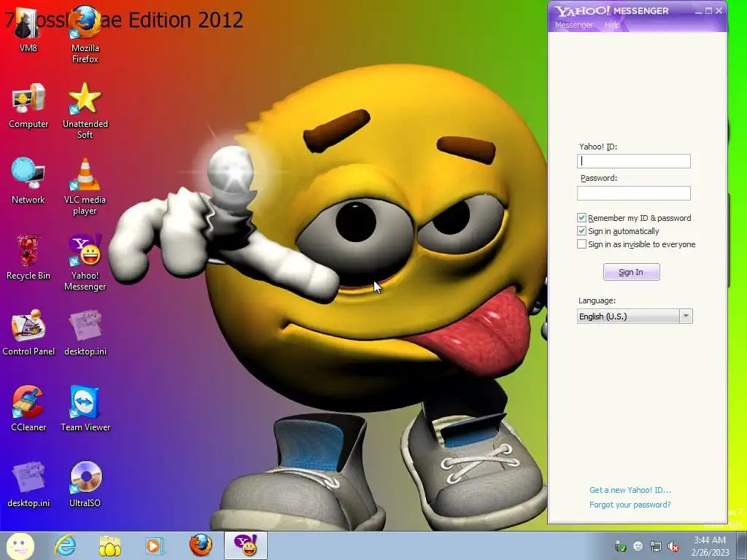The width and height of the screenshot is (747, 560).
Task: Click the Sign In button
Action: tap(631, 272)
